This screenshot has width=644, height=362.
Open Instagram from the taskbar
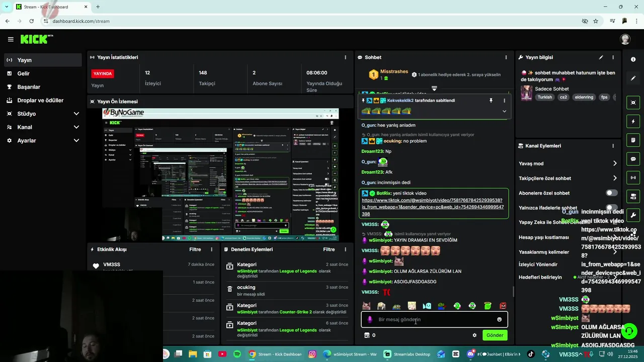pos(312,354)
